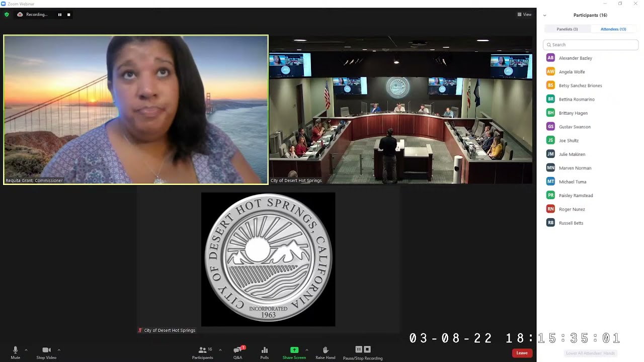644x362 pixels.
Task: Open video options arrow next to Stop Video
Action: pos(59,350)
